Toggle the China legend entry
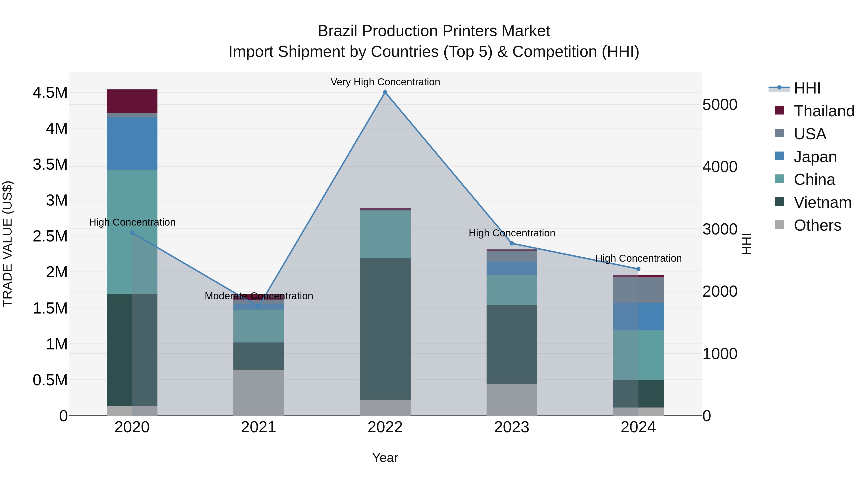Image resolution: width=868 pixels, height=488 pixels. coord(805,180)
